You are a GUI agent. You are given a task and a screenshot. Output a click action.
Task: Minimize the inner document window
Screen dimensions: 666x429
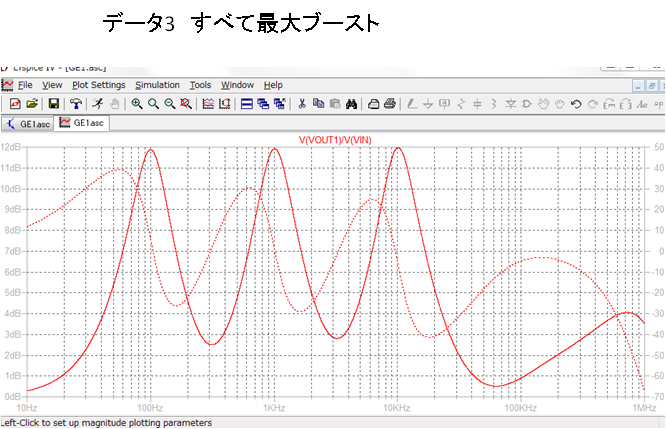(x=638, y=86)
